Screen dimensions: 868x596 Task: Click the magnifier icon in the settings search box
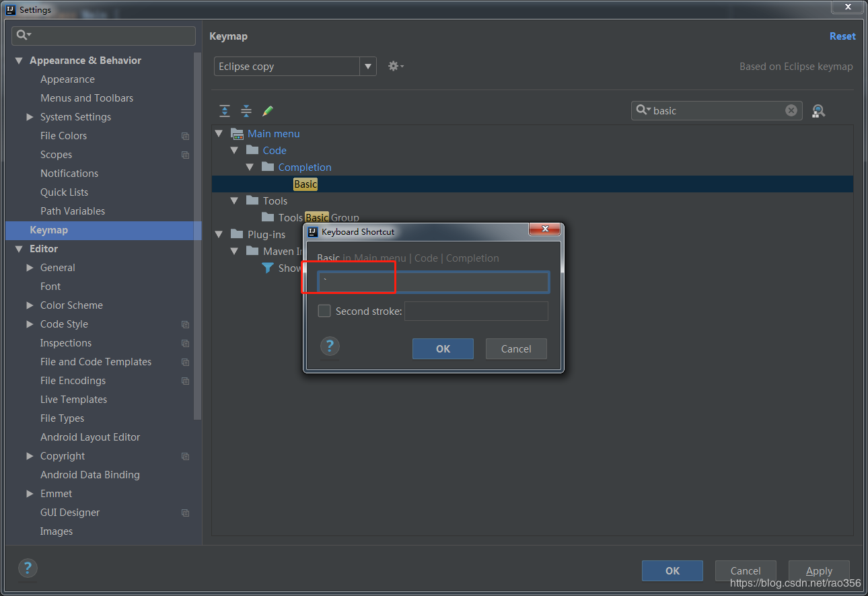click(x=24, y=35)
